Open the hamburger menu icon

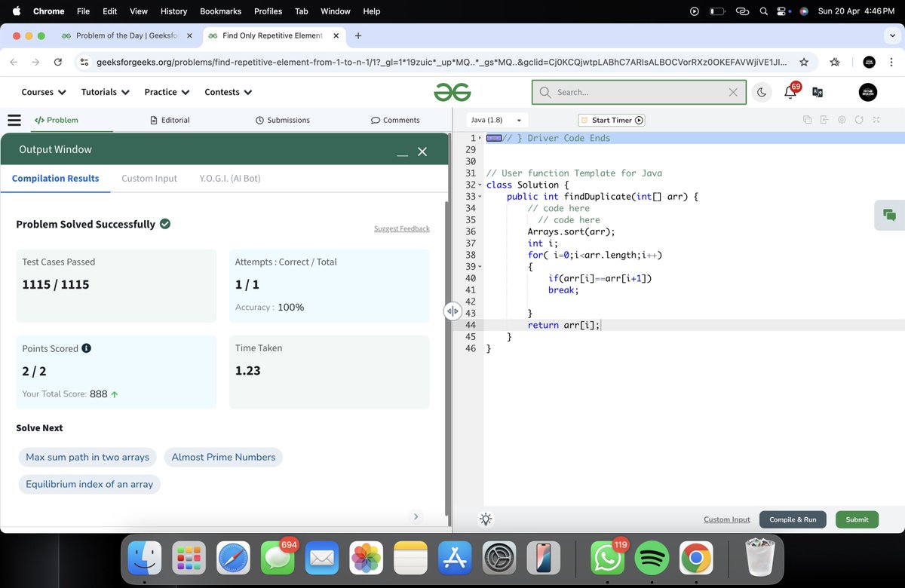(14, 120)
